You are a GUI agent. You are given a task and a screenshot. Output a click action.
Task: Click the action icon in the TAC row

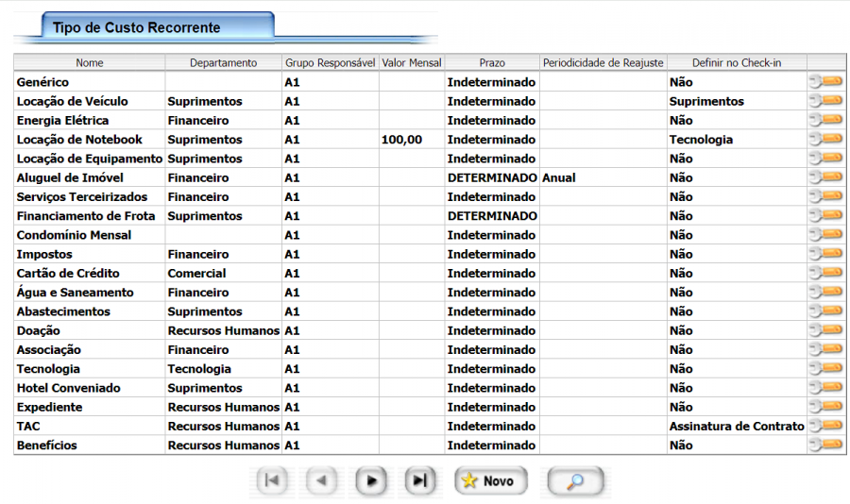[x=826, y=427]
